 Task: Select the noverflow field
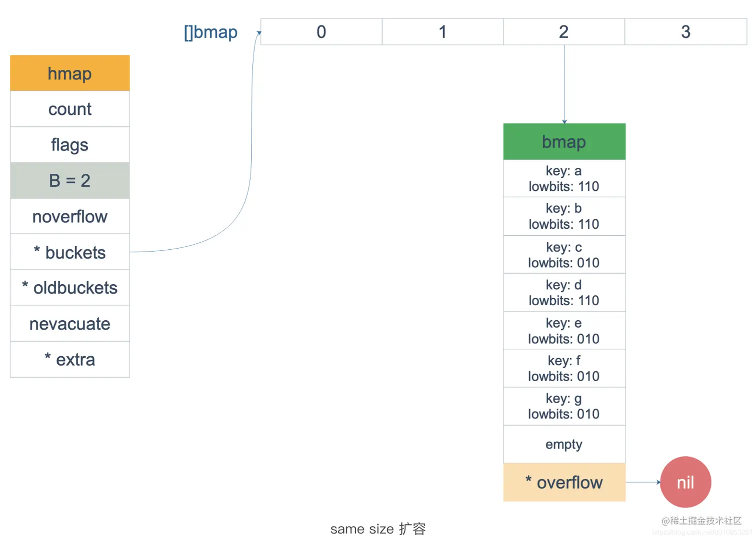tap(70, 216)
